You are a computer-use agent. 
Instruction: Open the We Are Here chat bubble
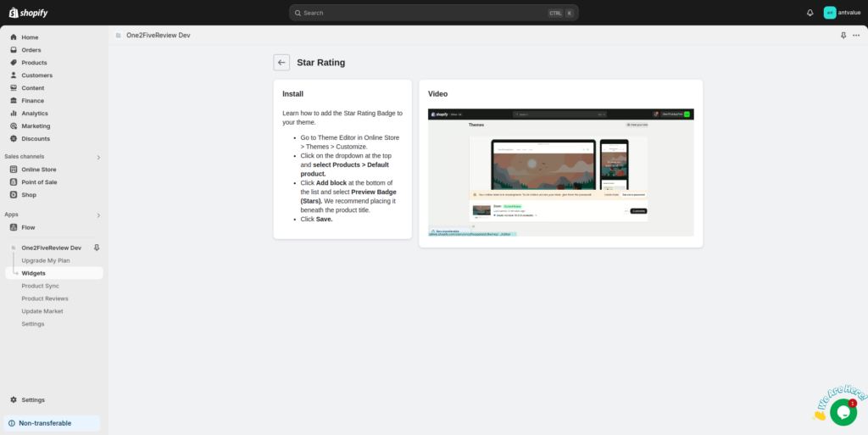pos(843,412)
